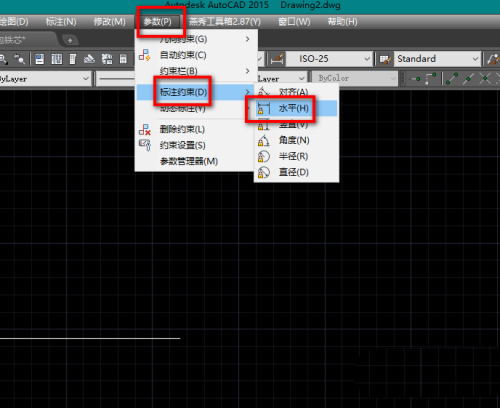Open the Standard table style dropdown
The image size is (500, 408).
pos(437,59)
